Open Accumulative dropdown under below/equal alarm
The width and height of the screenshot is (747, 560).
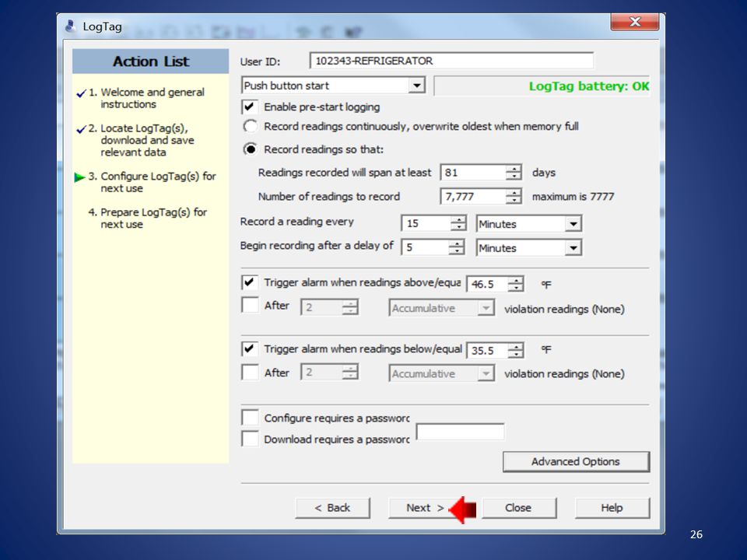click(486, 374)
